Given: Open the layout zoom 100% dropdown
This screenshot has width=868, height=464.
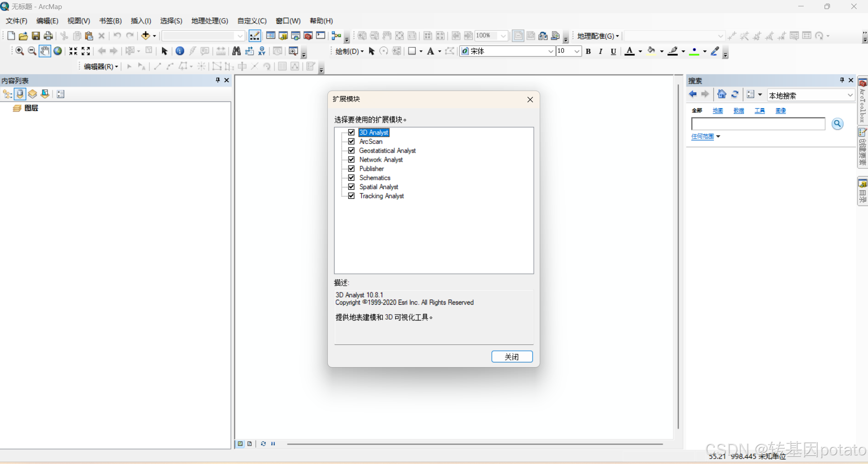Looking at the screenshot, I should (x=503, y=36).
